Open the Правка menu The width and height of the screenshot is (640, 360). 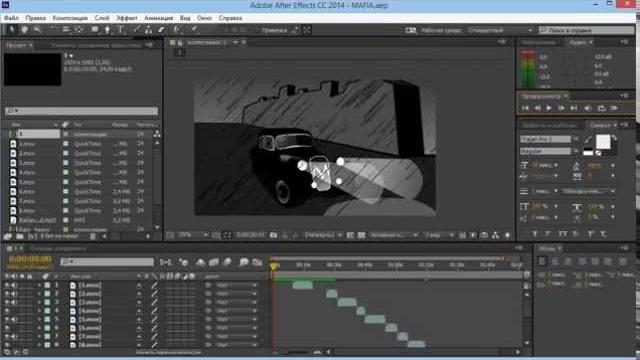click(36, 18)
